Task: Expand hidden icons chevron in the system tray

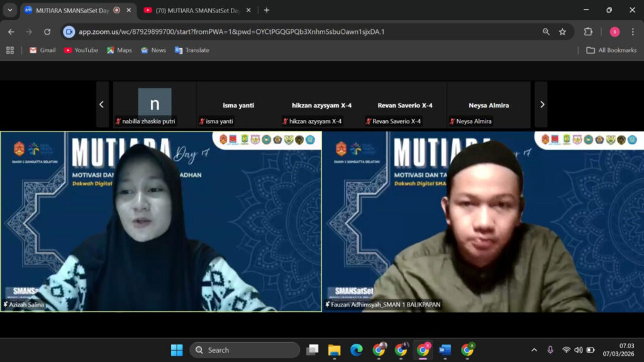Action: coord(534,349)
